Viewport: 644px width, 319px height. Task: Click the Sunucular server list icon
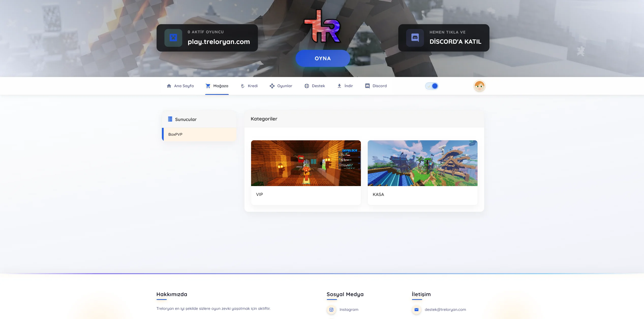[x=170, y=119]
